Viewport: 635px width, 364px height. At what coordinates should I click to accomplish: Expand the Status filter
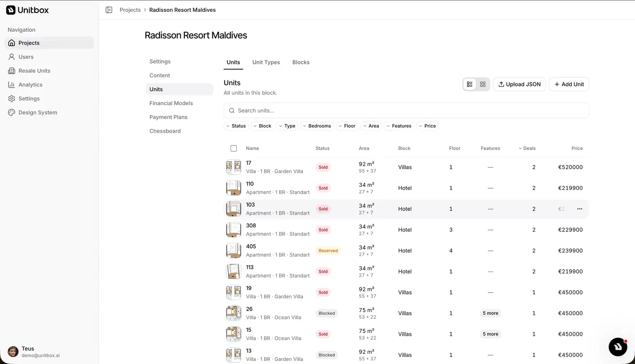click(x=236, y=126)
